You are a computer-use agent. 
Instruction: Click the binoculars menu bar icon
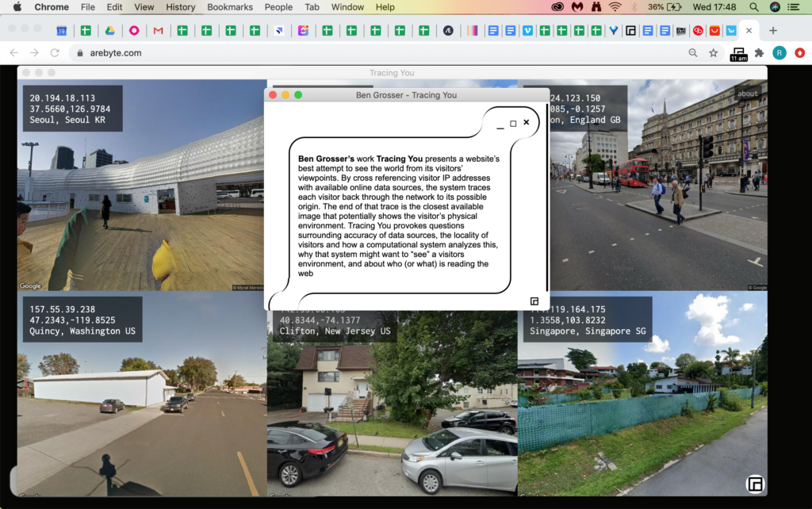[x=596, y=7]
